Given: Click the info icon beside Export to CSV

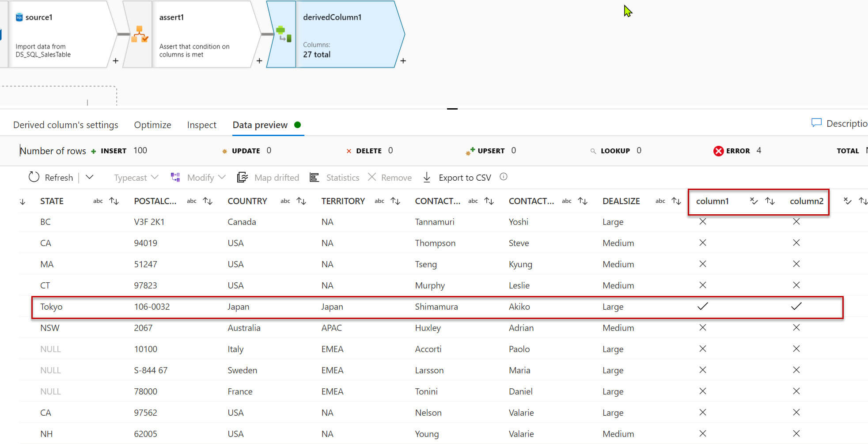Looking at the screenshot, I should tap(504, 177).
